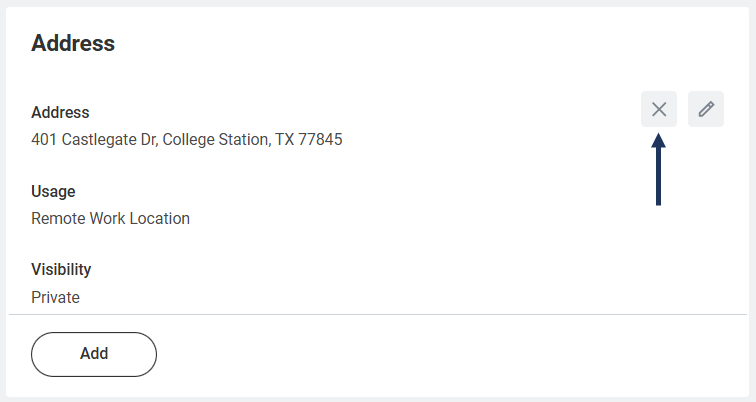Click the street number 401
The width and height of the screenshot is (756, 402).
click(x=44, y=140)
